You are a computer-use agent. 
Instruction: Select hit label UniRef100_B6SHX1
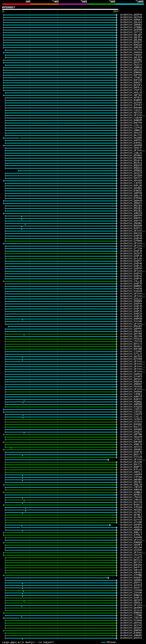[131, 347]
